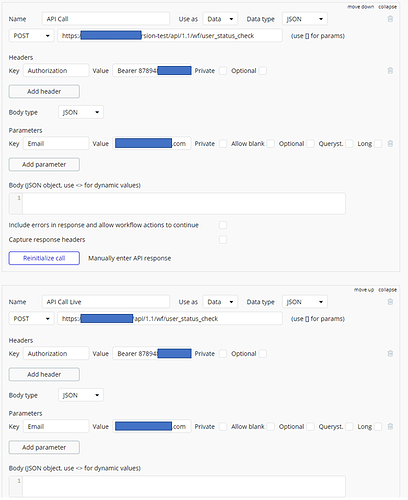Remove Email parameter in API Call Live

390,427
